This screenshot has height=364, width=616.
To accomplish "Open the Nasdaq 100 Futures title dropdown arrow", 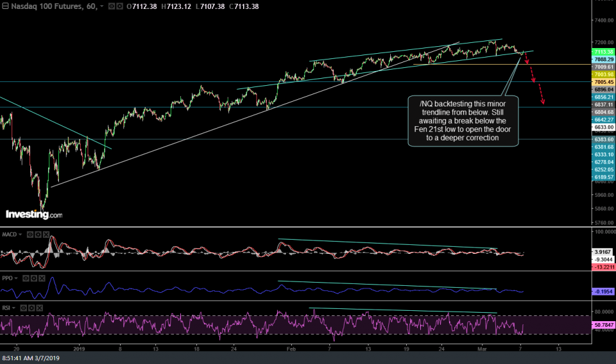I will (102, 6).
